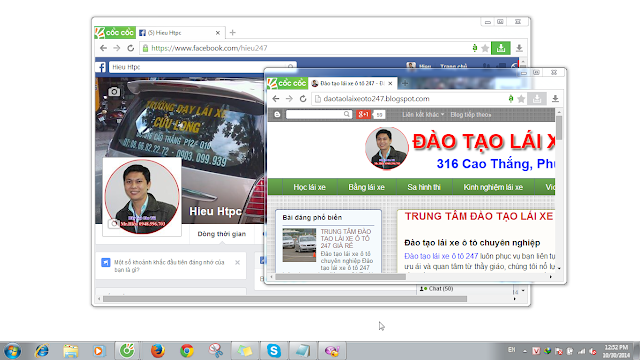Open downloads arrow in Facebook window toolbar

[x=519, y=48]
